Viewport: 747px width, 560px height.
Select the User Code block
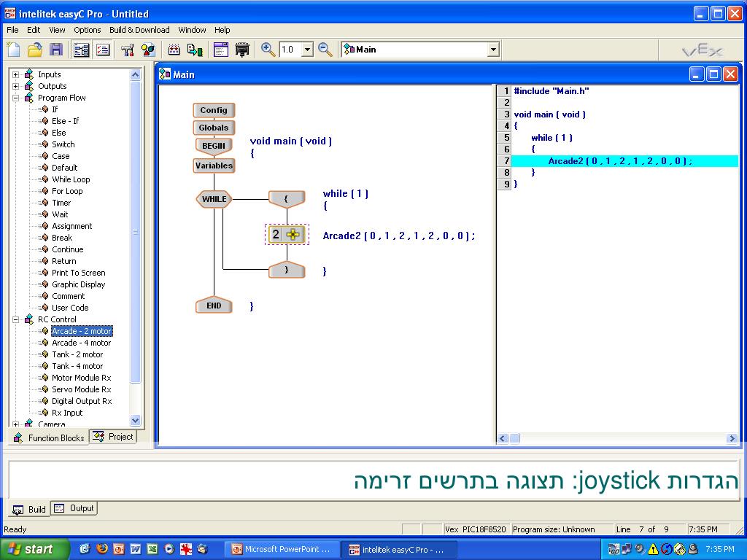(x=70, y=308)
